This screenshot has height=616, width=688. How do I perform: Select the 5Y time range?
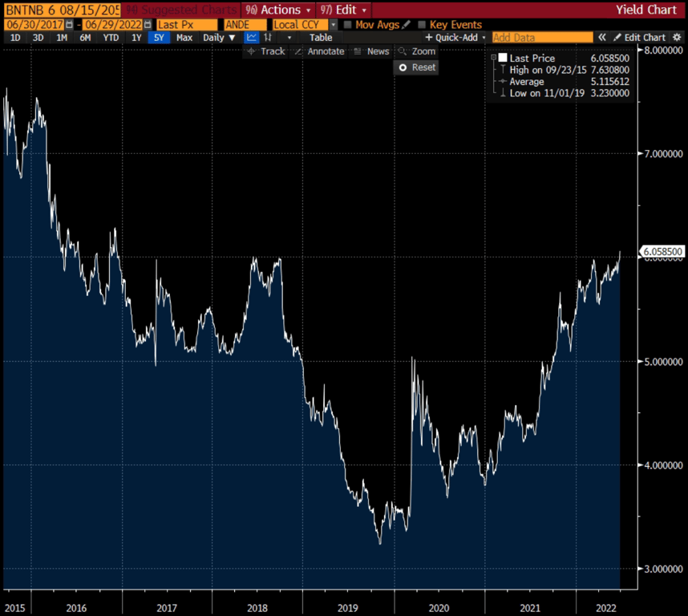click(x=159, y=38)
